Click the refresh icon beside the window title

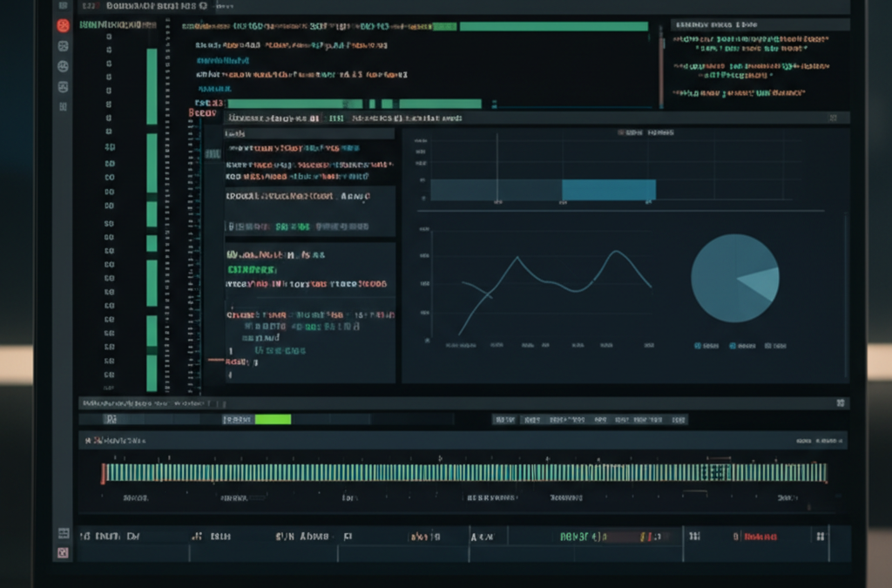tap(203, 6)
